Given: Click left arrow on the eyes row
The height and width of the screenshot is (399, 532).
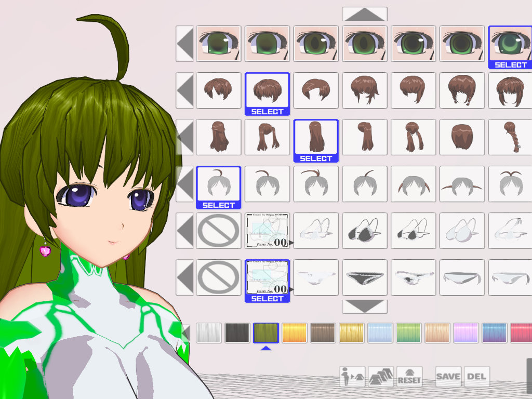Looking at the screenshot, I should [x=185, y=44].
